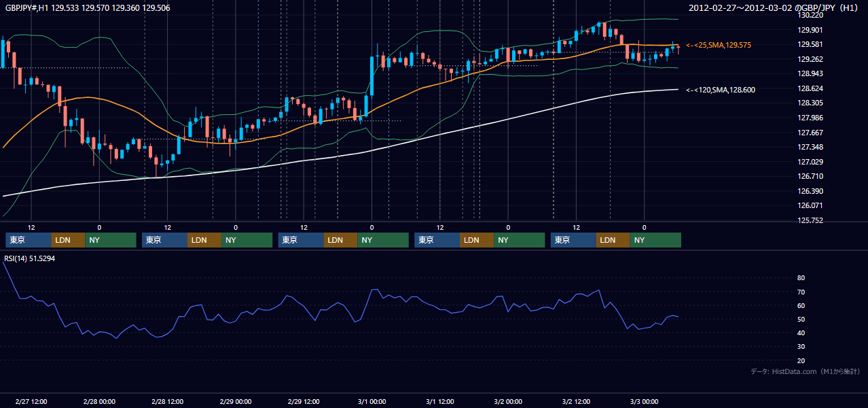
Task: Click the third NY session block from left
Action: pyautogui.click(x=384, y=240)
